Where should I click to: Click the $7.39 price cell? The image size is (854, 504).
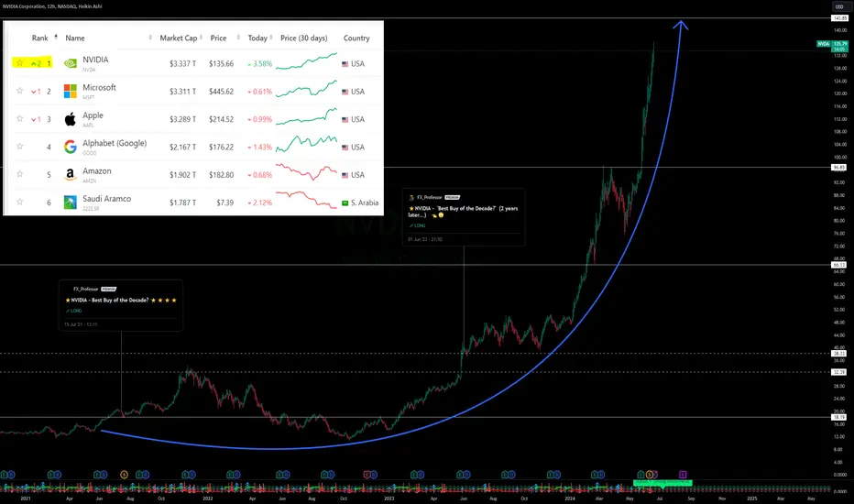224,203
